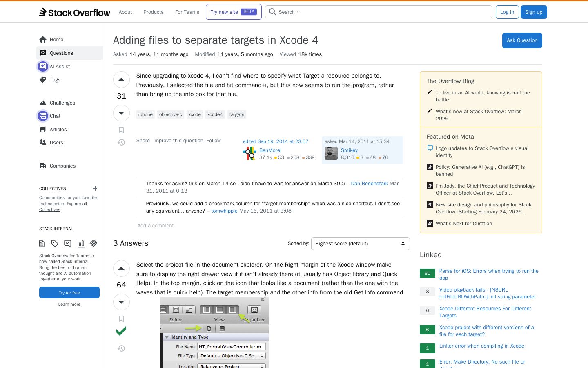Viewport: 588px width, 368px height.
Task: Click the Sign up button
Action: [x=534, y=12]
